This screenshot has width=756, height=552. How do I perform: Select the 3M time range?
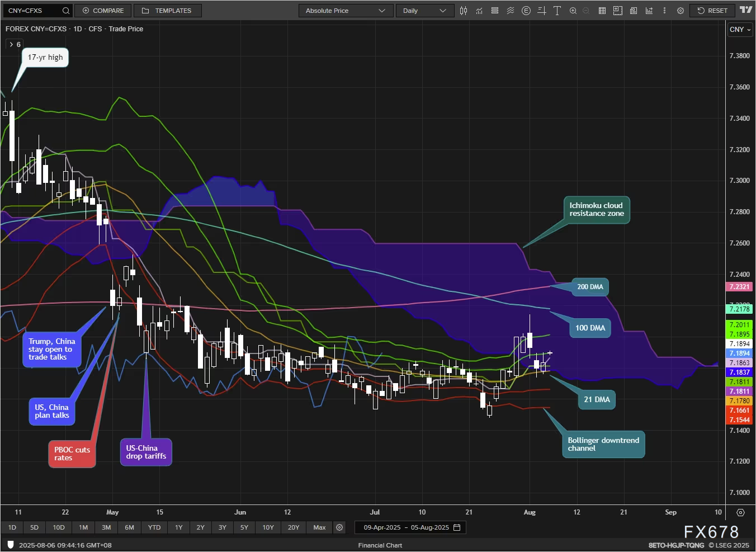[x=106, y=527]
